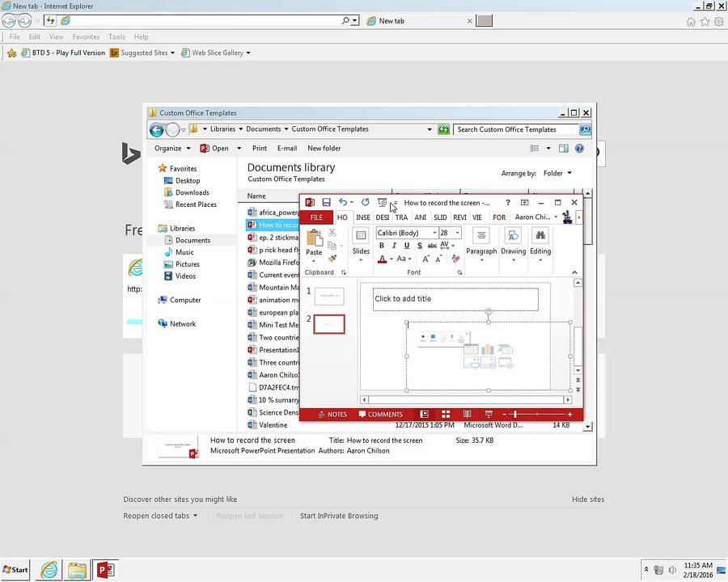The height and width of the screenshot is (582, 728).
Task: Select slide 1 thumbnail
Action: (329, 296)
